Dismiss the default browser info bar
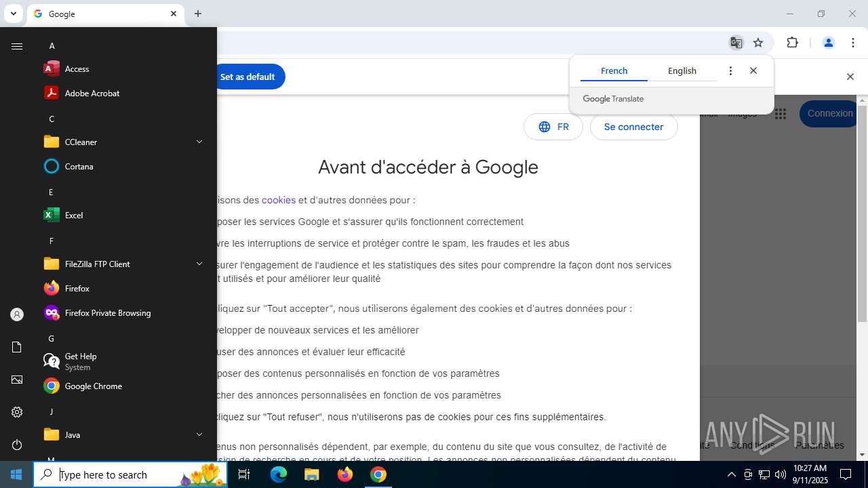Viewport: 868px width, 488px height. [x=850, y=77]
